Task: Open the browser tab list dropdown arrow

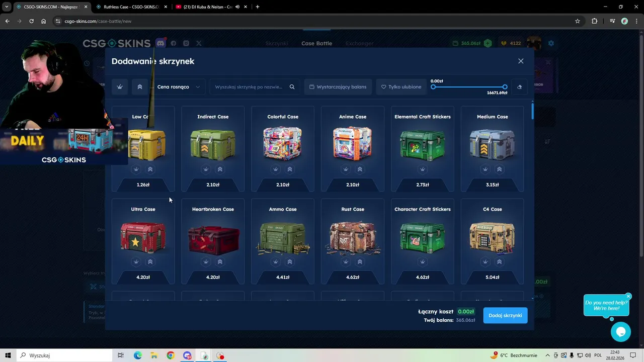Action: pos(7,7)
